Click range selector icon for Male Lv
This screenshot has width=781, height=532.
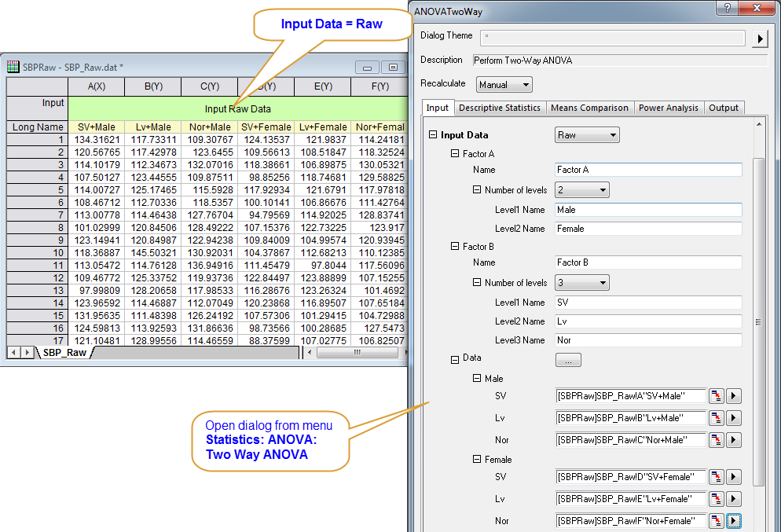coord(716,418)
